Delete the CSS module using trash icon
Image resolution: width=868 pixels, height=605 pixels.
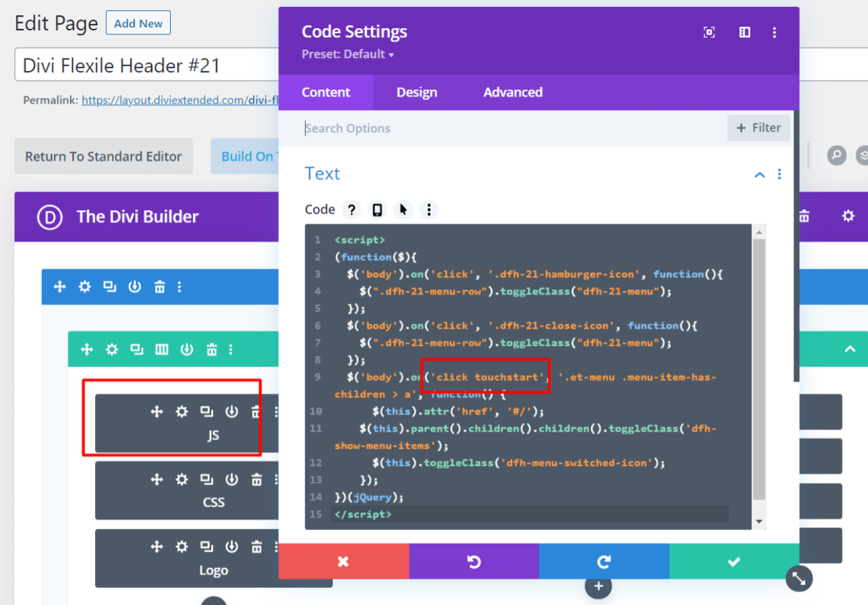tap(256, 480)
